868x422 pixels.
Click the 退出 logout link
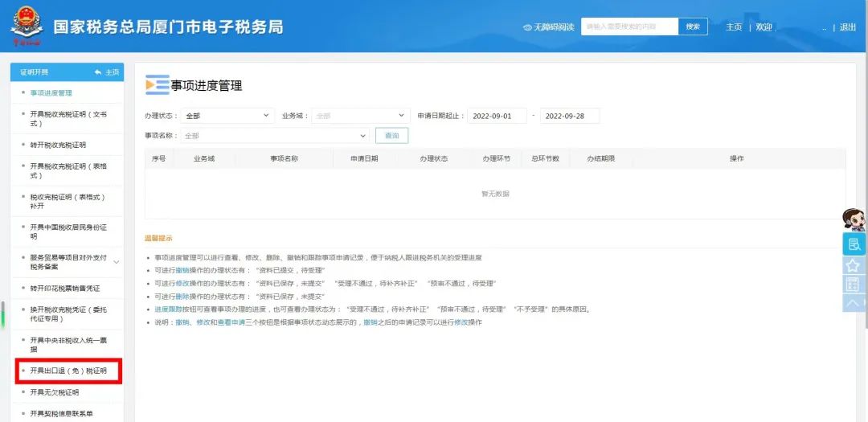coord(847,27)
